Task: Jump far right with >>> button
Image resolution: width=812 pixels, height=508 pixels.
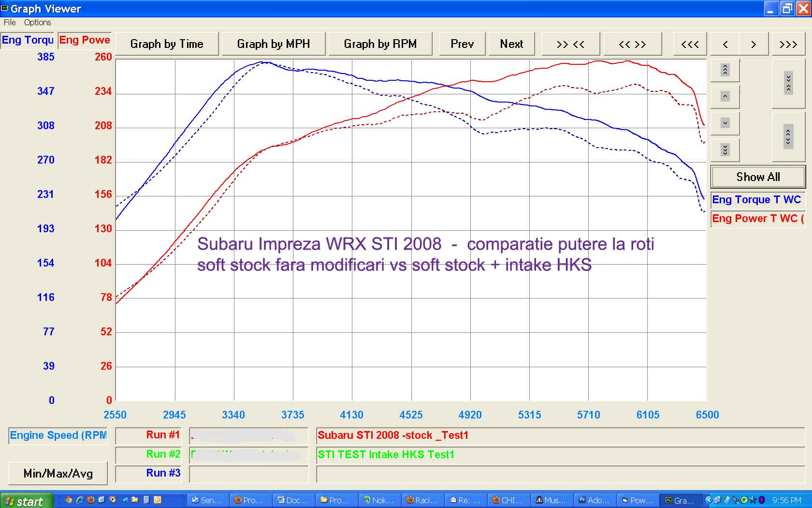Action: click(788, 44)
